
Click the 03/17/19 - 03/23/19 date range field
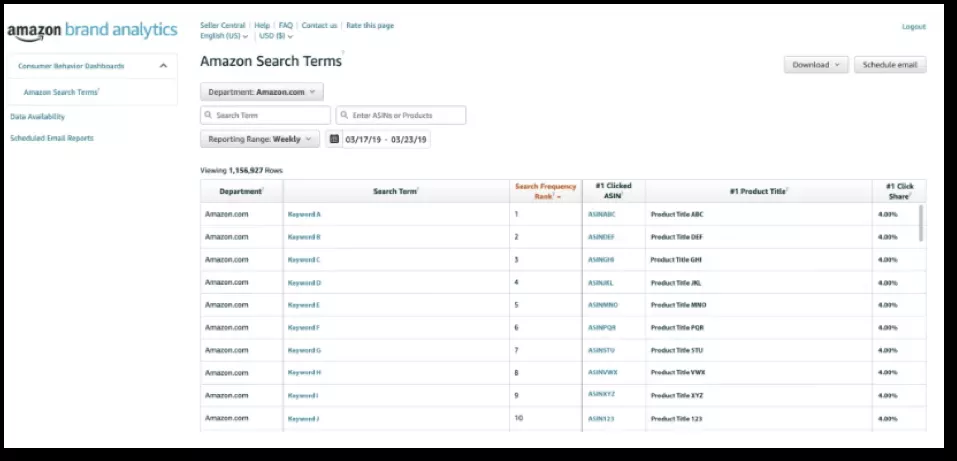pyautogui.click(x=386, y=139)
